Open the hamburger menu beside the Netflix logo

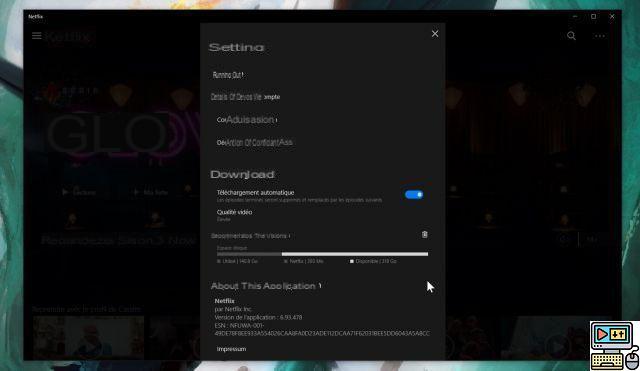[37, 36]
